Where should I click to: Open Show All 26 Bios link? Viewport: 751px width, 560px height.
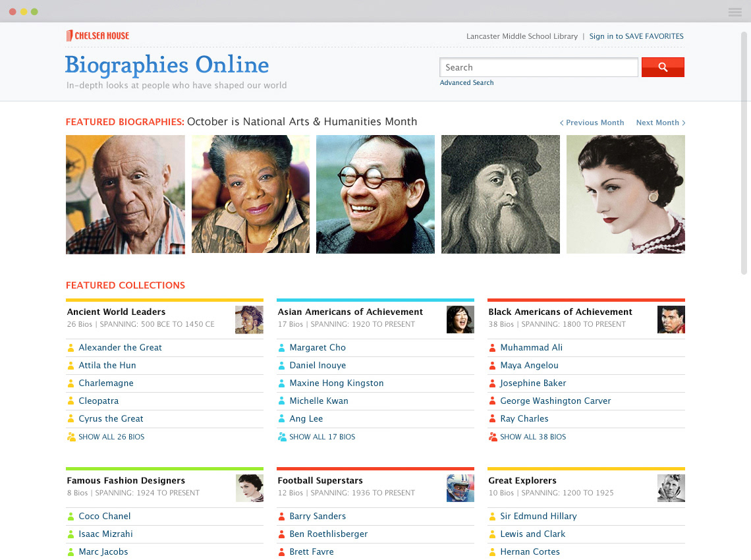pos(111,437)
